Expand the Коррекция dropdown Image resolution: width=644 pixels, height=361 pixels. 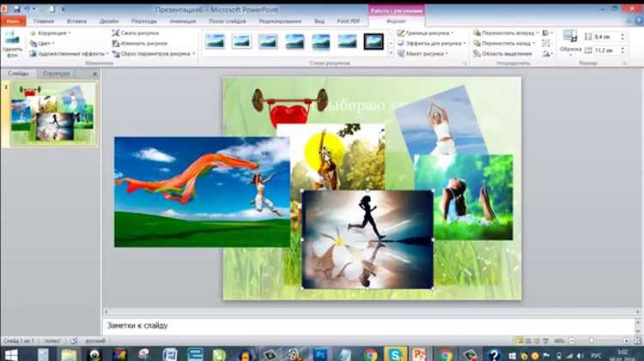tap(50, 33)
